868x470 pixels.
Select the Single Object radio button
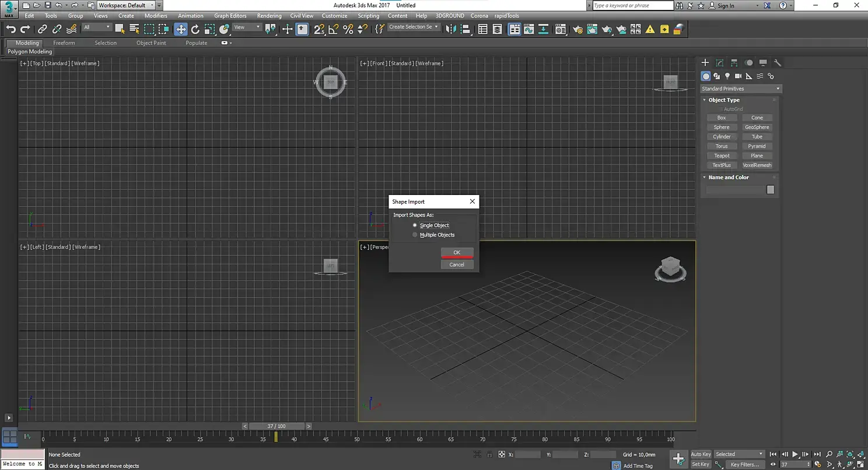[415, 225]
